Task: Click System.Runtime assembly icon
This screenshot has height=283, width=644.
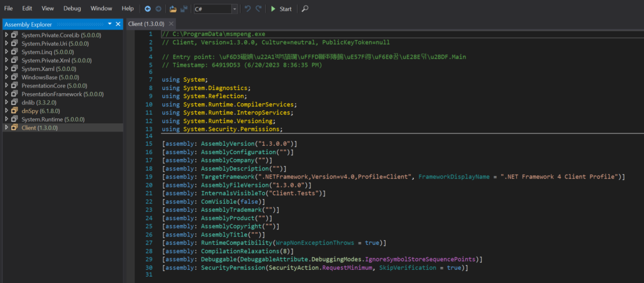Action: tap(15, 119)
